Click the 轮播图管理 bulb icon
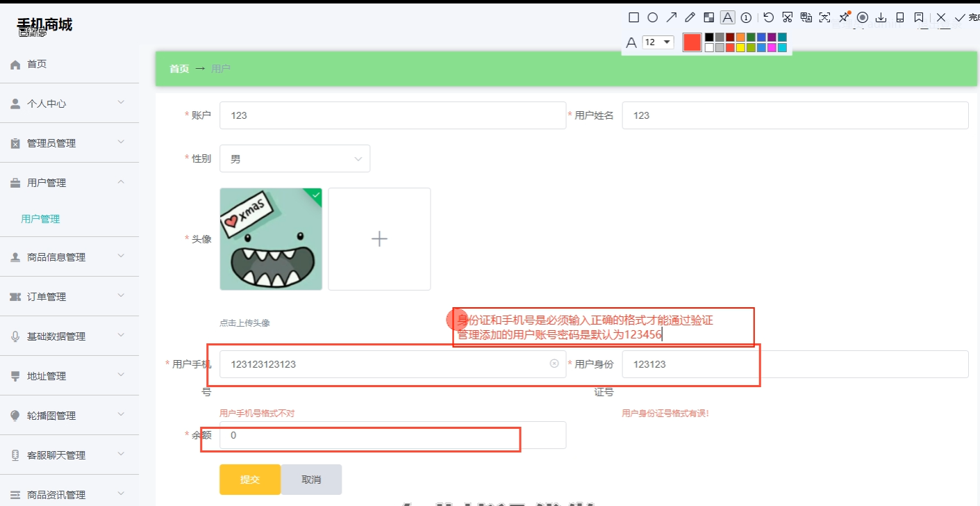This screenshot has width=980, height=506. point(15,416)
